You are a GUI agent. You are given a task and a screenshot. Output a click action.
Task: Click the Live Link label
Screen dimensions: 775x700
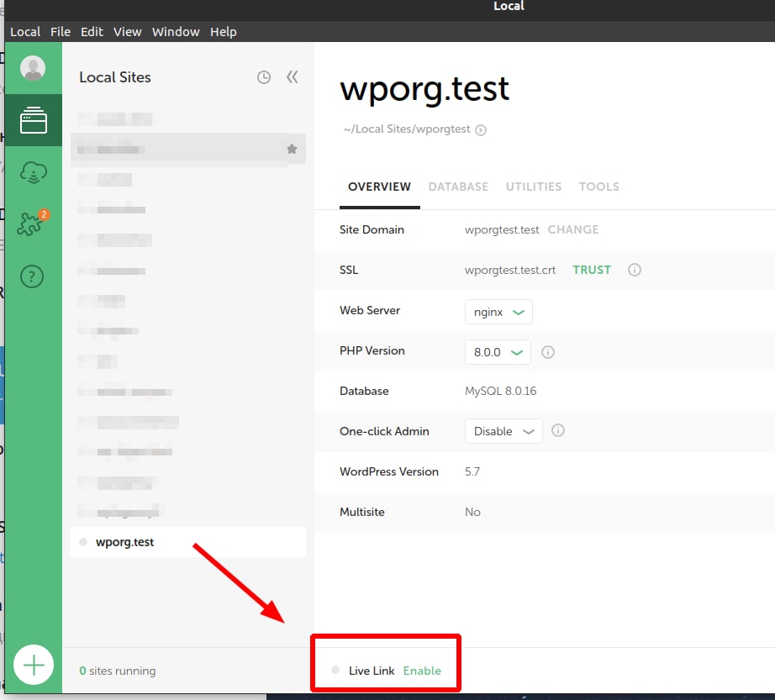click(x=372, y=671)
